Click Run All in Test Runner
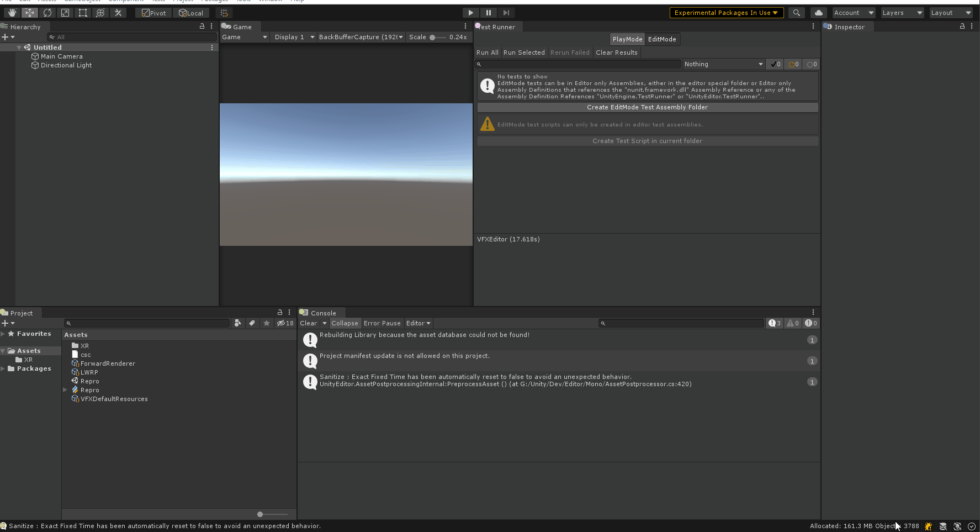This screenshot has width=980, height=532. click(x=487, y=52)
